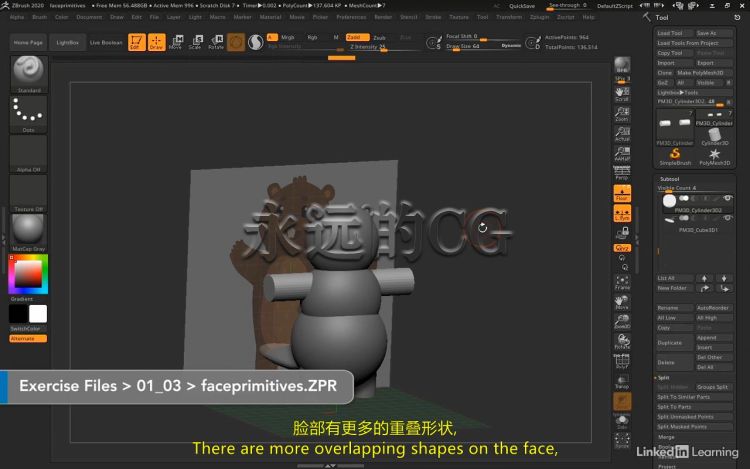Select the PolyMesh3D star tool thumbnail
Viewport: 750px width, 469px height.
[715, 156]
